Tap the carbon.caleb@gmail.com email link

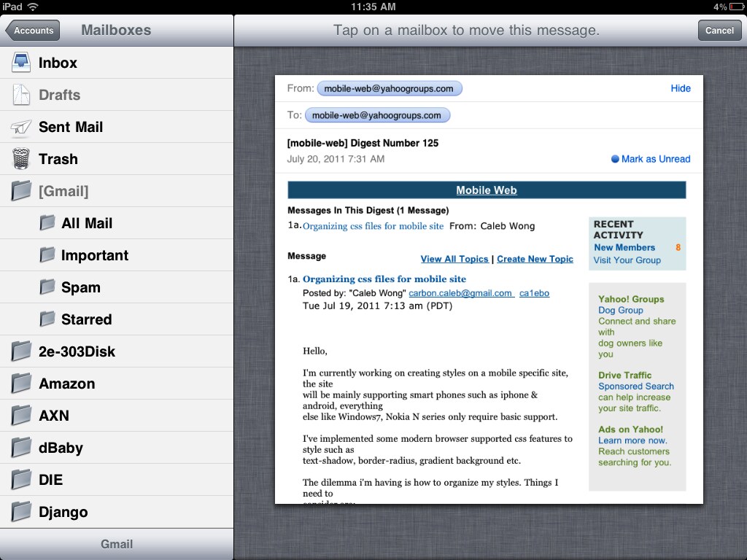[x=461, y=293]
